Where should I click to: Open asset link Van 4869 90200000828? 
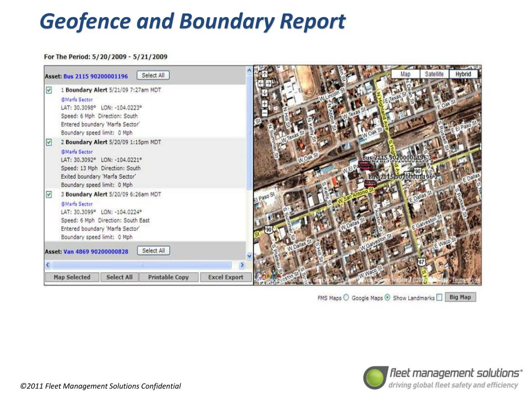pyautogui.click(x=96, y=251)
